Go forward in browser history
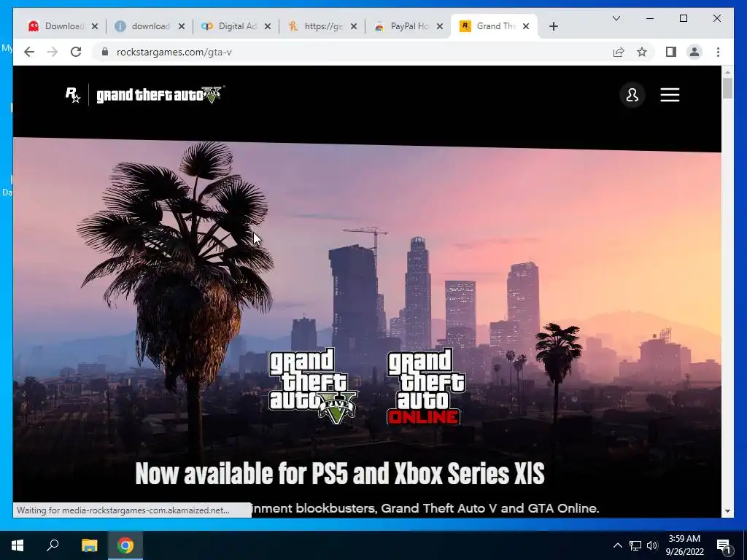The width and height of the screenshot is (747, 560). coord(53,52)
